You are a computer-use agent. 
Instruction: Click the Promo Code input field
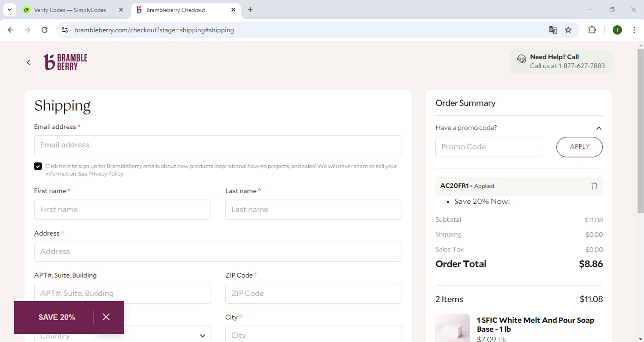[x=489, y=147]
